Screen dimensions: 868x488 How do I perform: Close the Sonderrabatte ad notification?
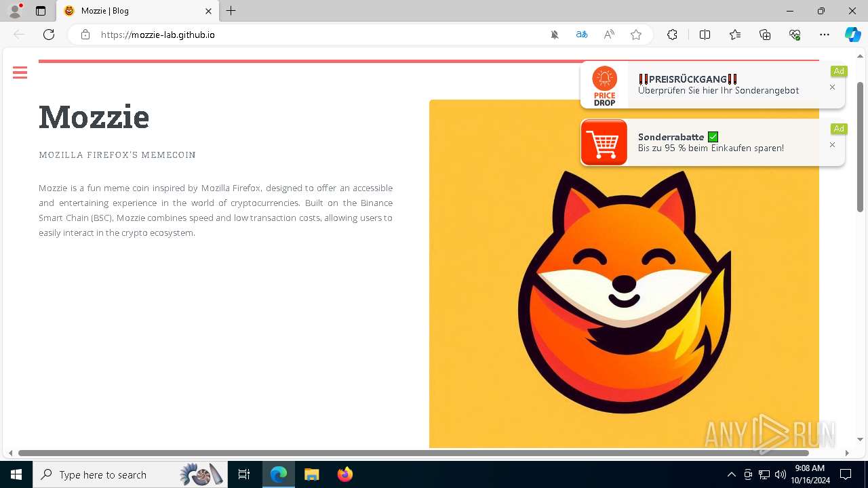(x=832, y=145)
